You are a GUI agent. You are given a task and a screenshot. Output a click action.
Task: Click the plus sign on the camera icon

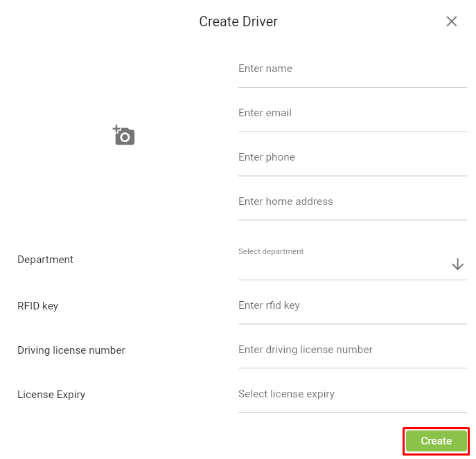(x=116, y=129)
